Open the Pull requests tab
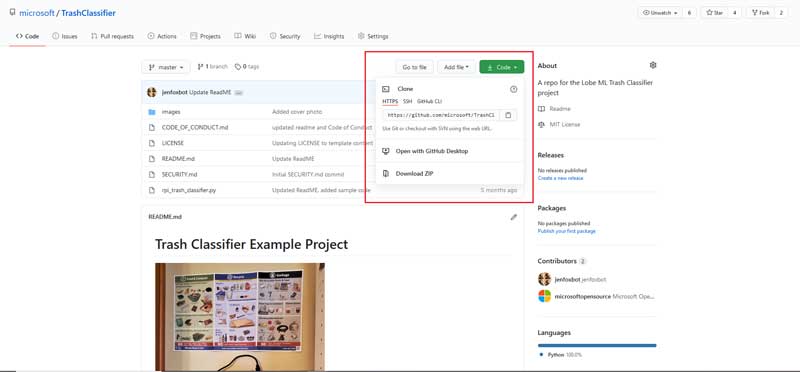The image size is (800, 372). point(112,36)
